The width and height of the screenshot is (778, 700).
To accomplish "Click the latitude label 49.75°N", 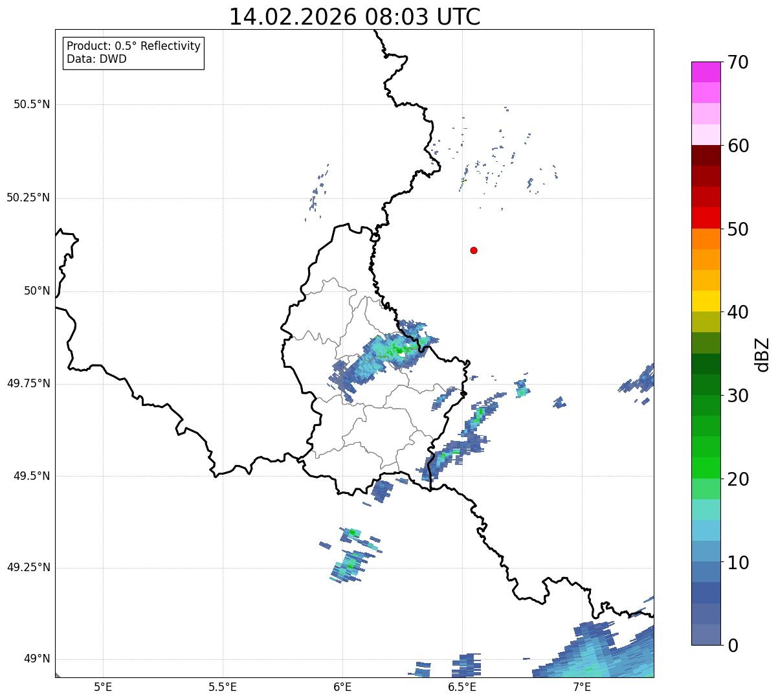I will (x=28, y=383).
